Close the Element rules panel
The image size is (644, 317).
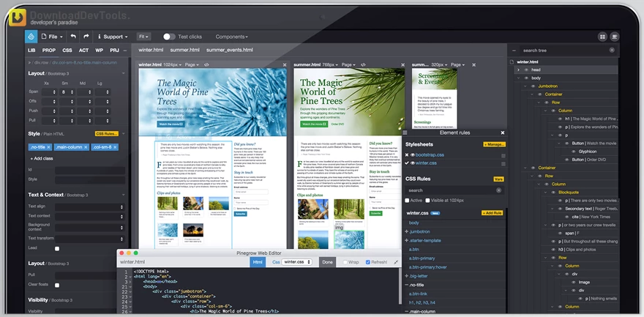click(x=502, y=133)
